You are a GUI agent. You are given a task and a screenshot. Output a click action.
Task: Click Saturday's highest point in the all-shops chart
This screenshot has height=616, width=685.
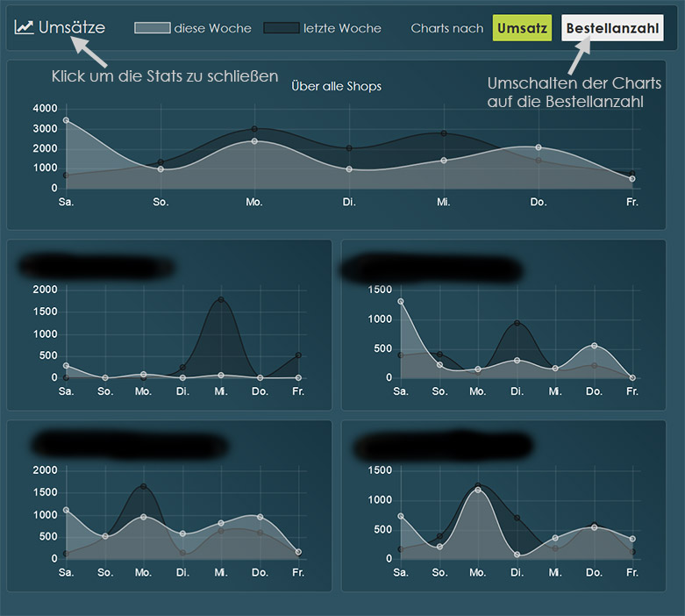[x=66, y=120]
